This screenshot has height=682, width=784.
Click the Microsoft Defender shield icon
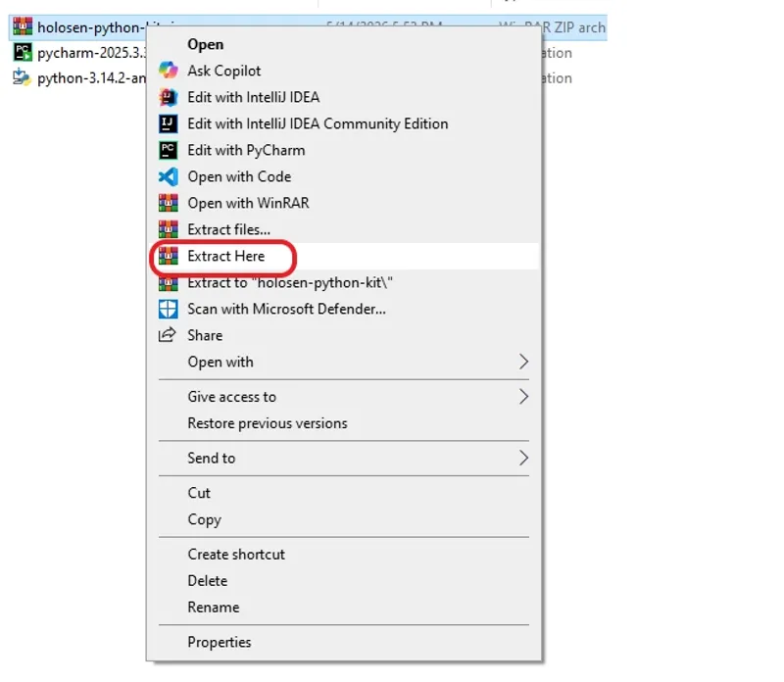point(168,309)
